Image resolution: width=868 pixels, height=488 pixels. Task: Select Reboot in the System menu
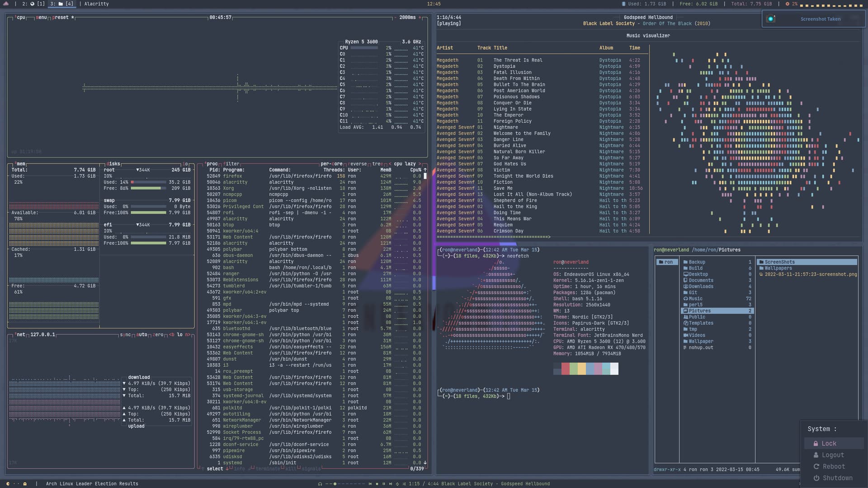click(x=833, y=467)
